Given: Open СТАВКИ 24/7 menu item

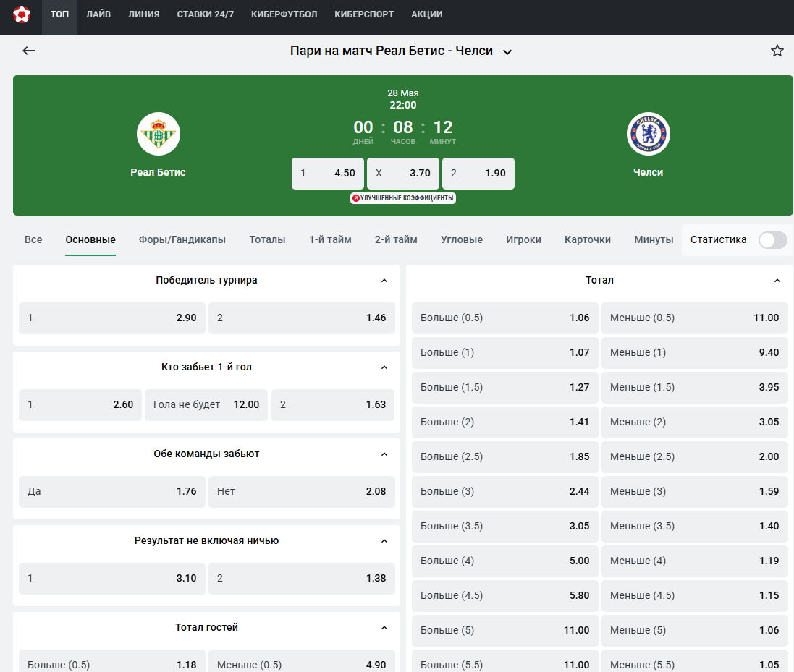Looking at the screenshot, I should click(206, 14).
